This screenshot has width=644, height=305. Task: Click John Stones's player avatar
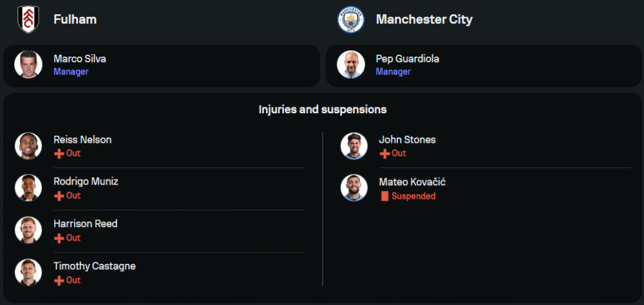coord(354,146)
